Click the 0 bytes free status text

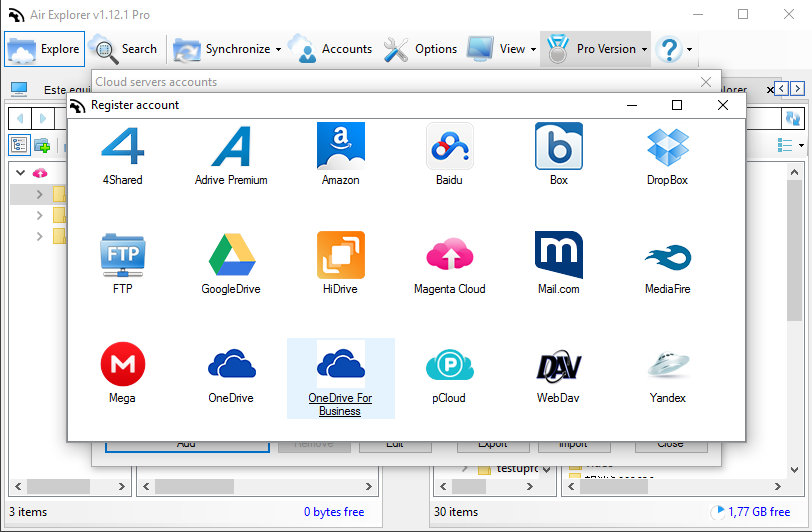[334, 512]
